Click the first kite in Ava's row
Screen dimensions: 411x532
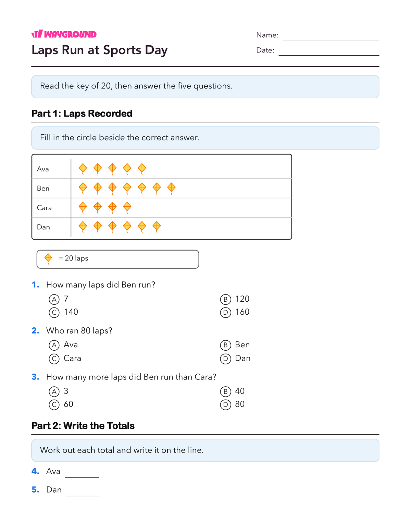click(x=83, y=169)
